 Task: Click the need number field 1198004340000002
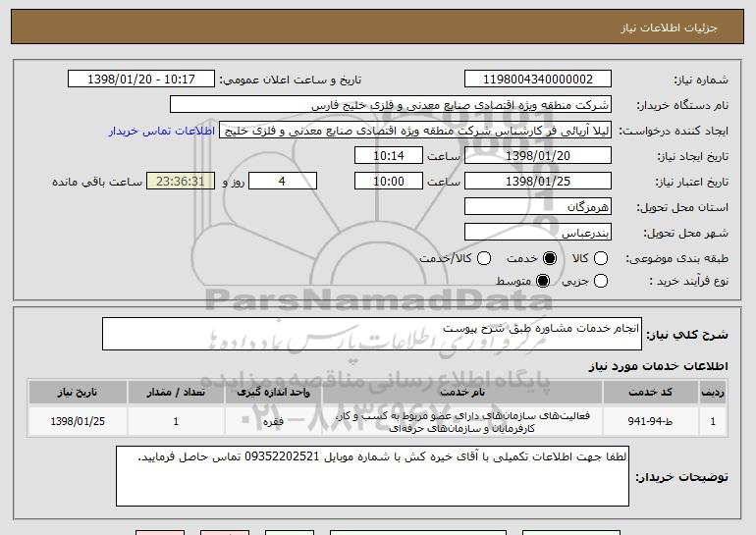coord(538,80)
